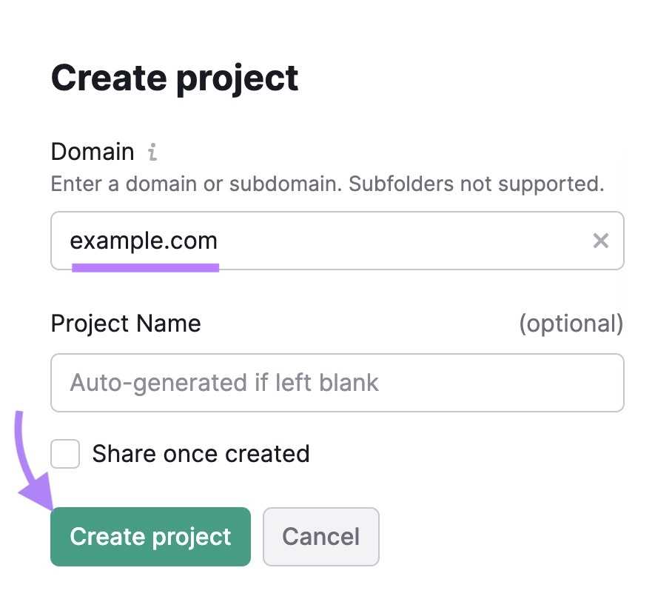Screen dimensions: 672x616
Task: Click the example.com text in the input
Action: (144, 240)
